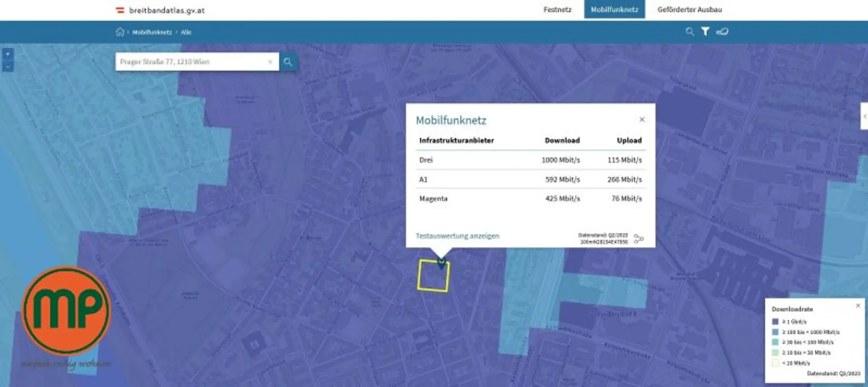Open the filter funnel icon
The width and height of the screenshot is (868, 387).
(705, 32)
